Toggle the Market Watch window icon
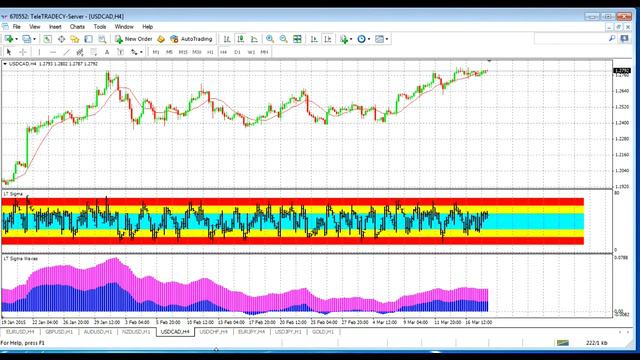Screen dimensions: 640x360 (x=47, y=39)
